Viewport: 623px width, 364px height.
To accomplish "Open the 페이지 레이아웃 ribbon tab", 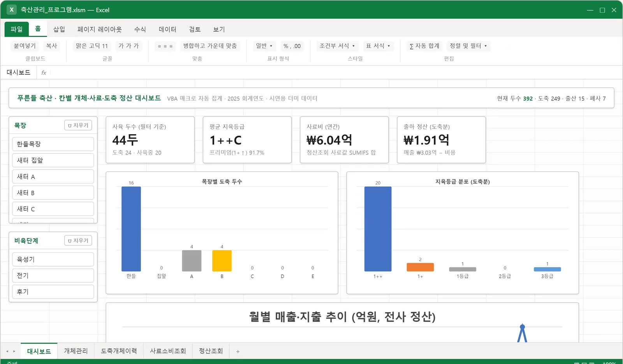I will pos(100,29).
